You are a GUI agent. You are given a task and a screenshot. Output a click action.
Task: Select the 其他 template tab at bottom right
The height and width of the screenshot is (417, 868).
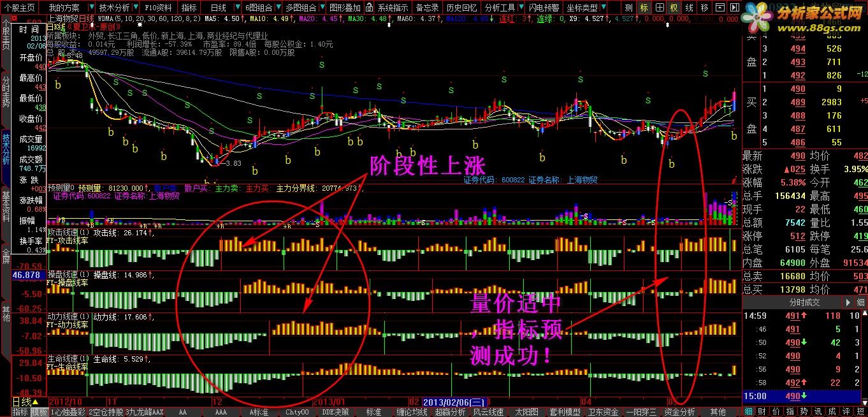tap(718, 412)
